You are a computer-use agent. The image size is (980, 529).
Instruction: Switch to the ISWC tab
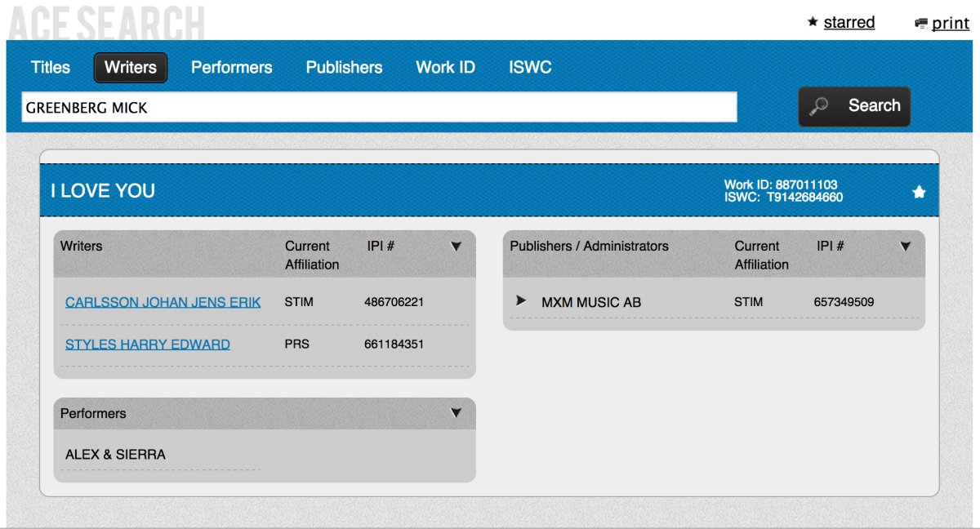pos(530,68)
